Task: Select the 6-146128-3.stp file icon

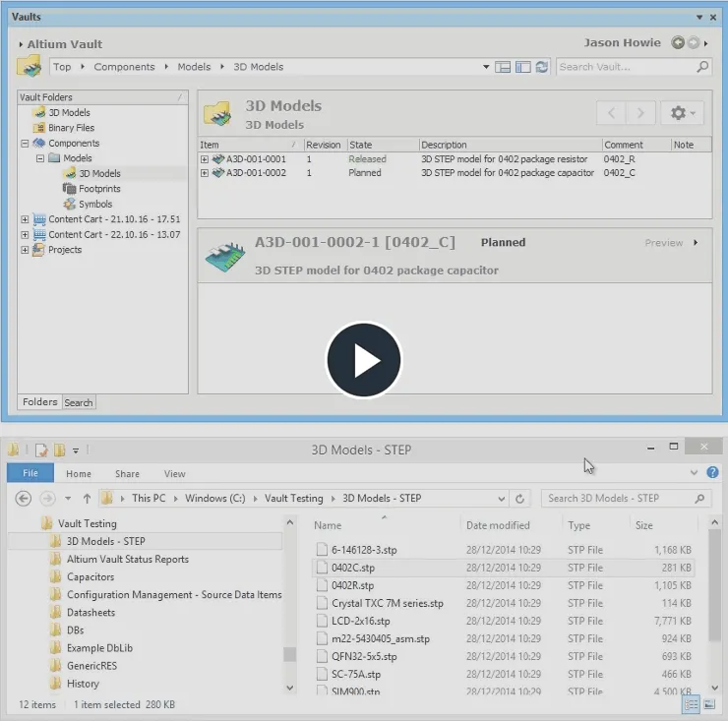Action: [322, 550]
